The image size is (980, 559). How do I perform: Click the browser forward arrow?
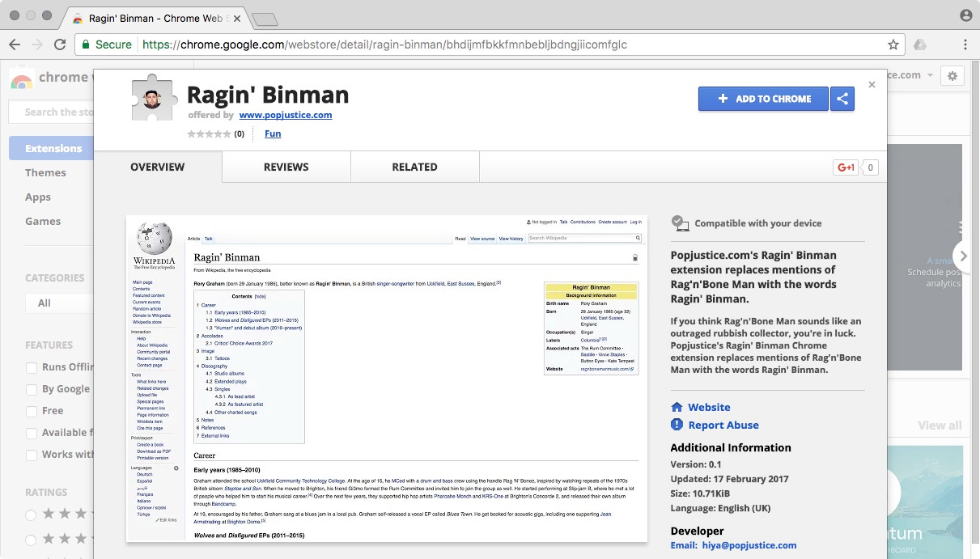37,44
